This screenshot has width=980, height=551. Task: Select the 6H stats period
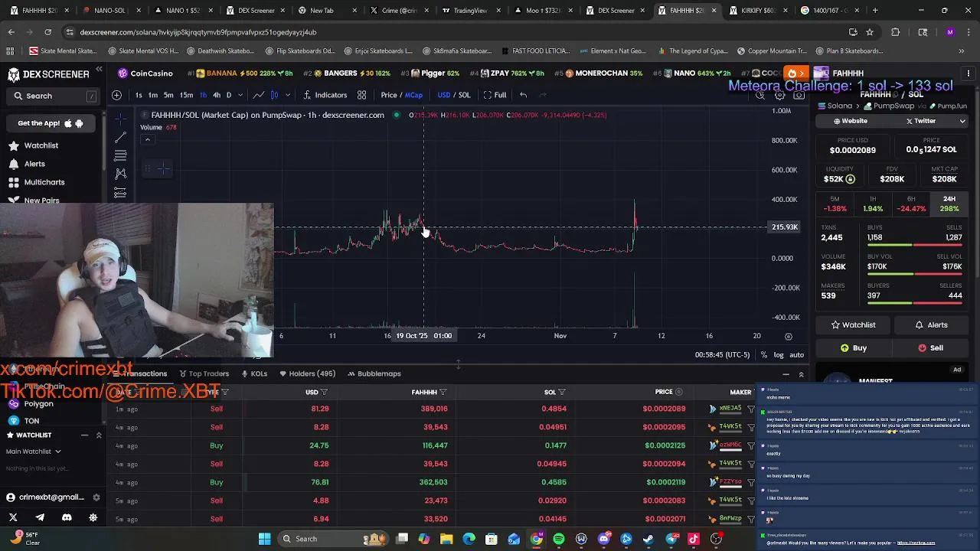(x=911, y=204)
